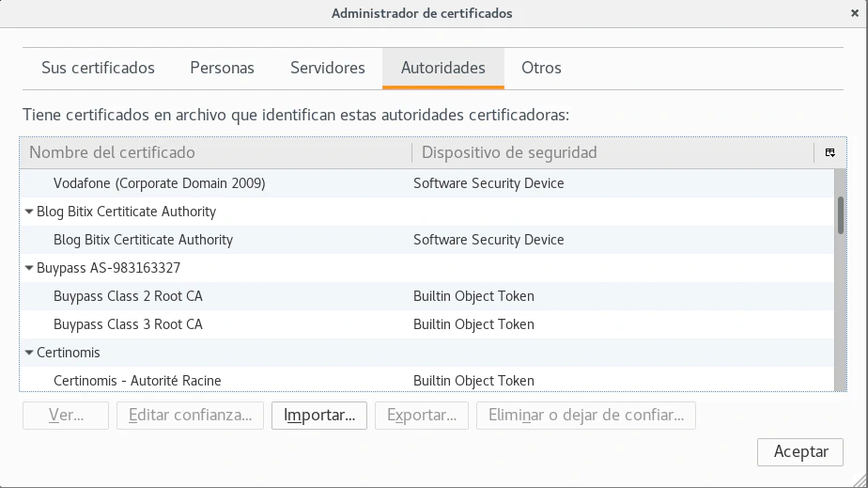The width and height of the screenshot is (868, 488).
Task: Click the column picker icon in table header
Action: 829,152
